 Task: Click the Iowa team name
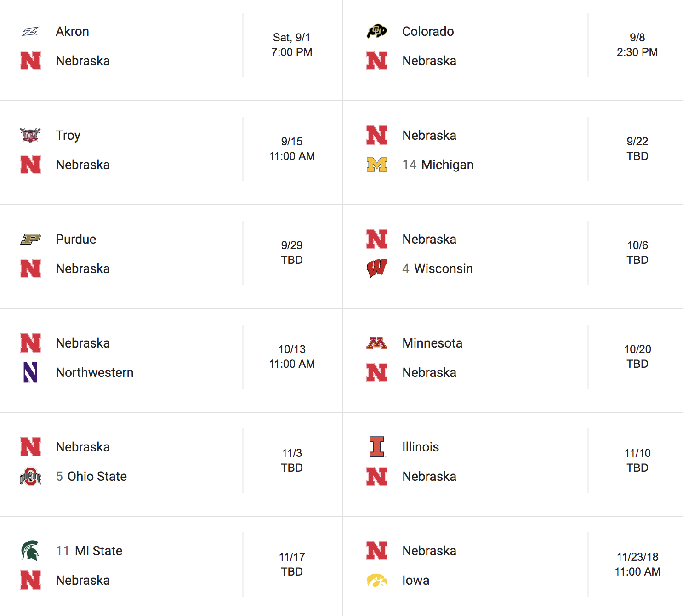(x=416, y=580)
